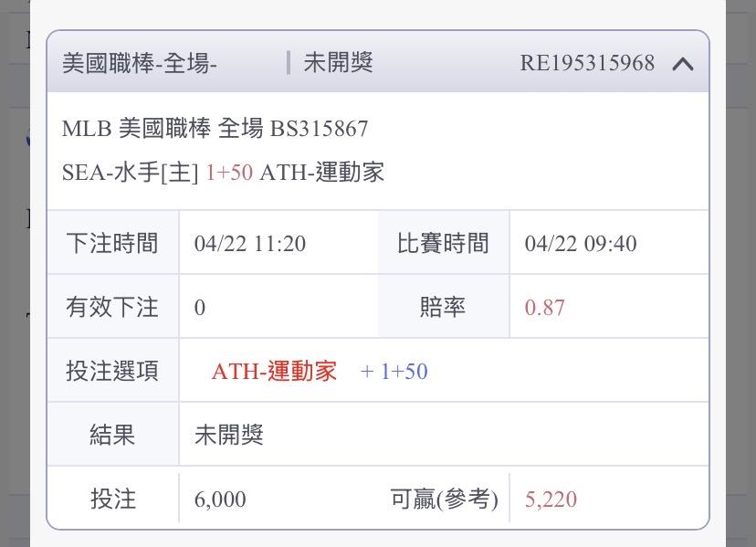Click the 投注選項 label cell
The image size is (756, 547).
[112, 372]
